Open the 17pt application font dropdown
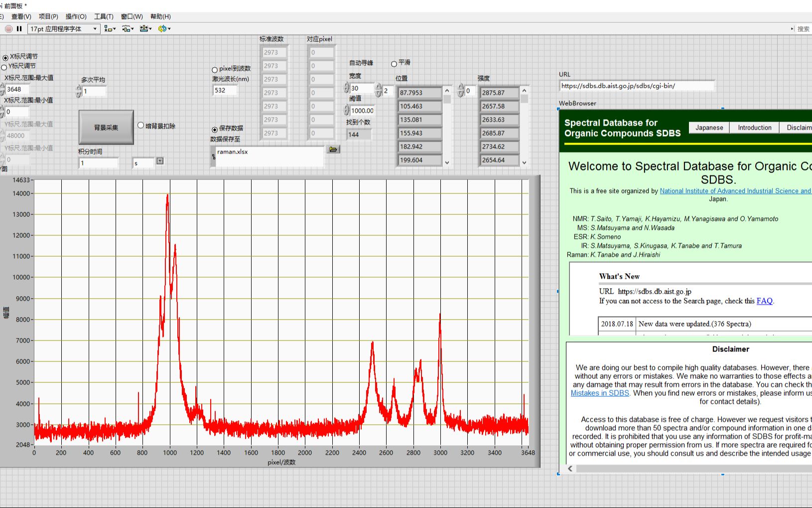The height and width of the screenshot is (508, 812). coord(64,29)
